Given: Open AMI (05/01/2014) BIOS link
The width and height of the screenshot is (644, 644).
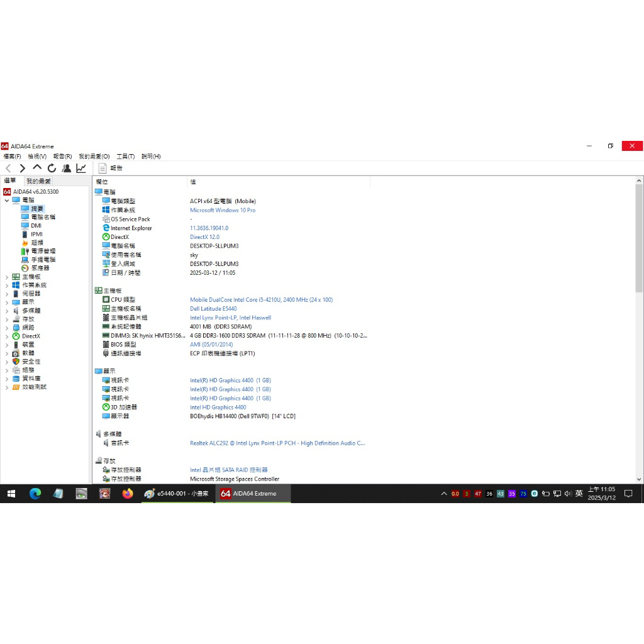Looking at the screenshot, I should click(211, 345).
